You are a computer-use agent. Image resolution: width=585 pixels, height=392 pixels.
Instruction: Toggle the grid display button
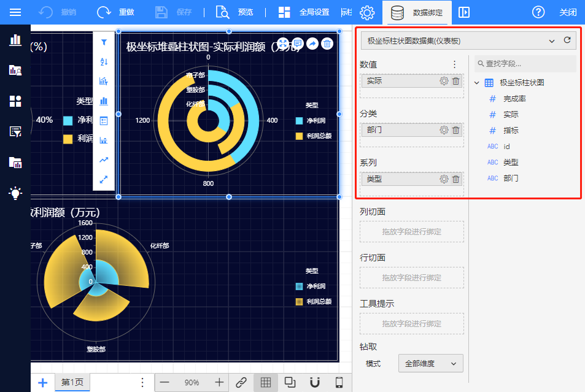[x=266, y=382]
